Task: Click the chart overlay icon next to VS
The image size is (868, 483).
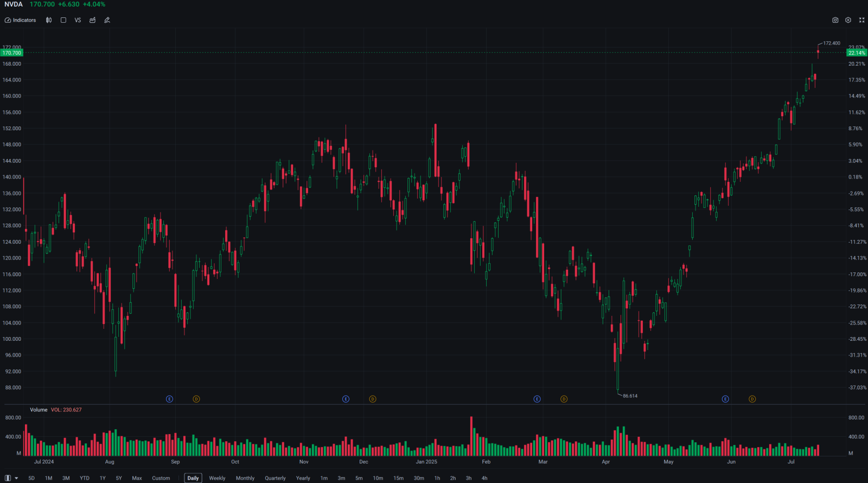Action: click(93, 20)
